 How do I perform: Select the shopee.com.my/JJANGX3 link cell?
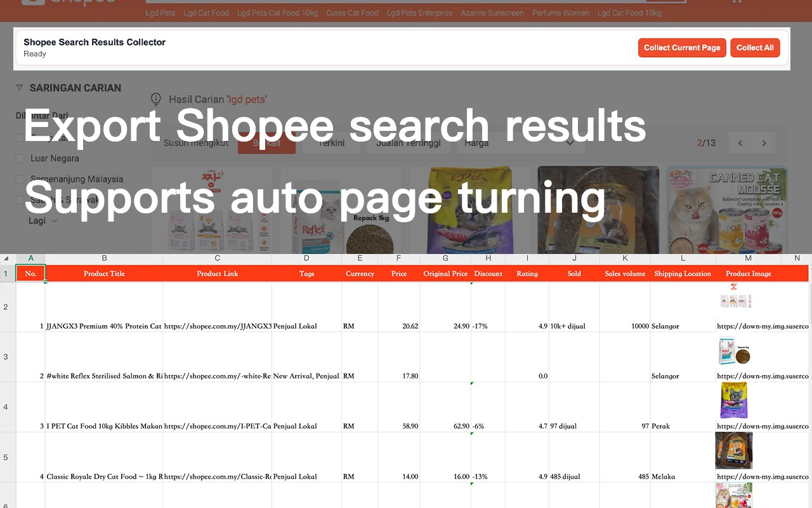[218, 307]
